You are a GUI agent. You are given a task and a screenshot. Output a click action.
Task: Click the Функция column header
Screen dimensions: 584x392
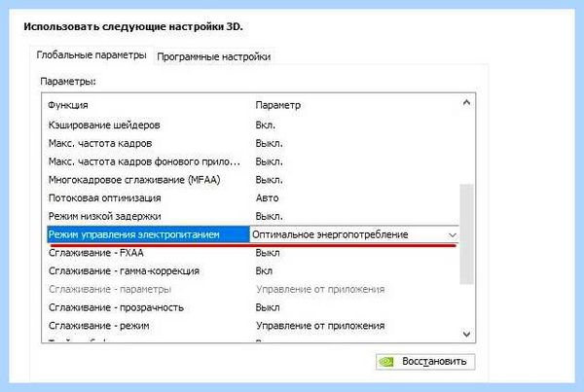click(x=68, y=105)
